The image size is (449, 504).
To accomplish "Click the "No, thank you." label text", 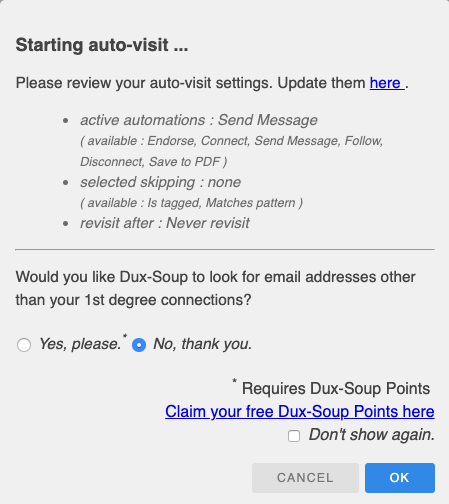I will click(203, 344).
